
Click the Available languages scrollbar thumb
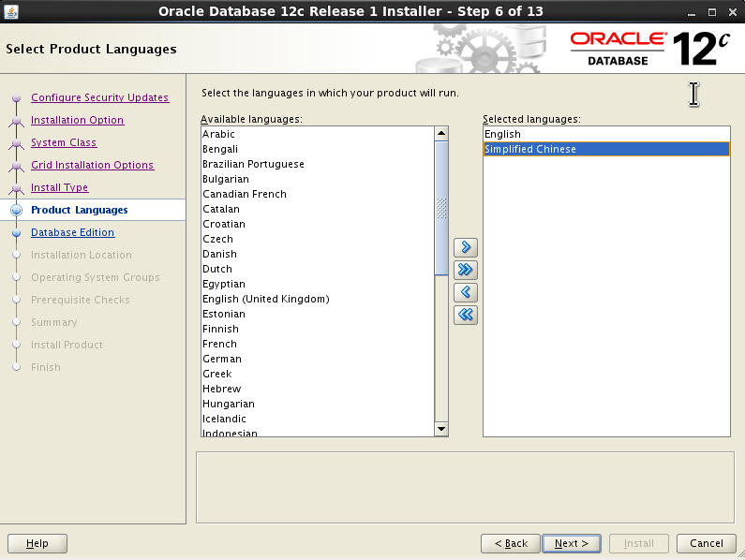(441, 208)
